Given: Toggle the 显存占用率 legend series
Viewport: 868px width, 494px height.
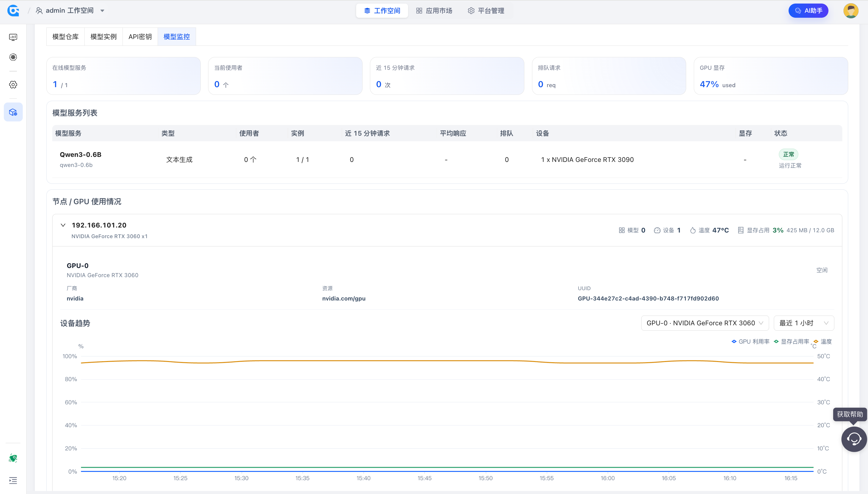Looking at the screenshot, I should [x=792, y=342].
